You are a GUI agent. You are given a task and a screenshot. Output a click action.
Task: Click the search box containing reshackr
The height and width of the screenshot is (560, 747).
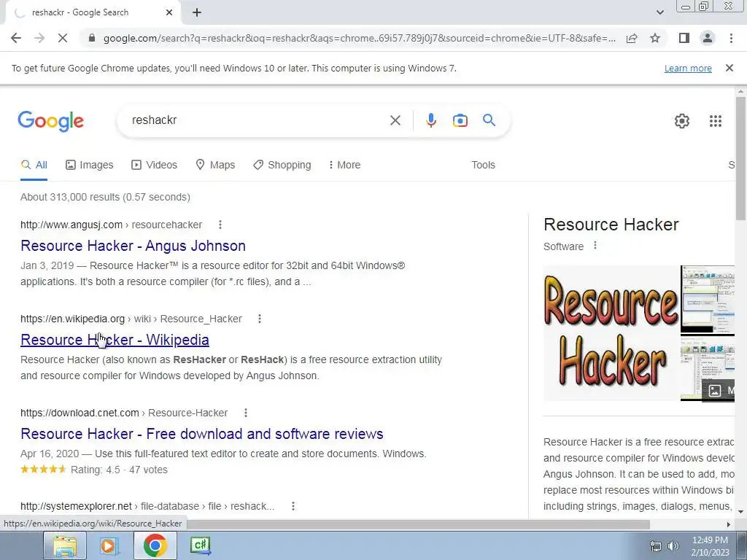pos(258,120)
